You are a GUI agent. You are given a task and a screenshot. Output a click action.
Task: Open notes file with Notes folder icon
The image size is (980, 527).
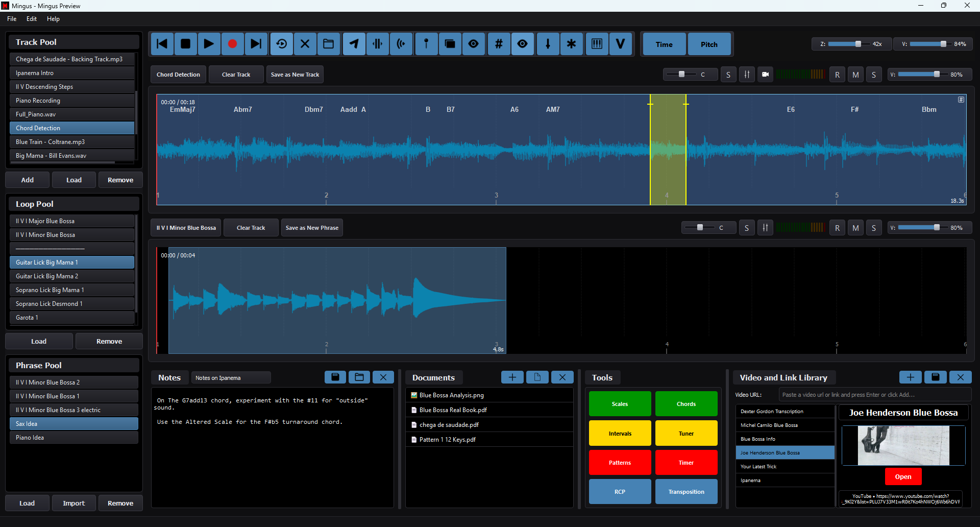click(359, 377)
